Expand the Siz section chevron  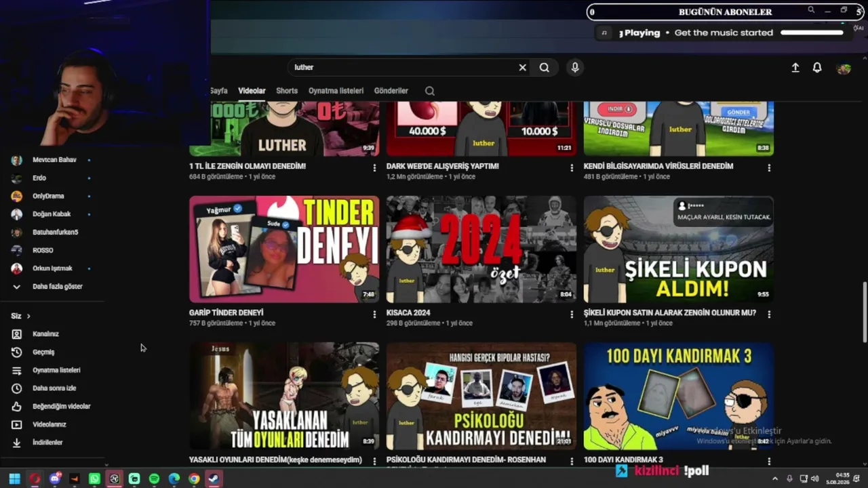(28, 317)
